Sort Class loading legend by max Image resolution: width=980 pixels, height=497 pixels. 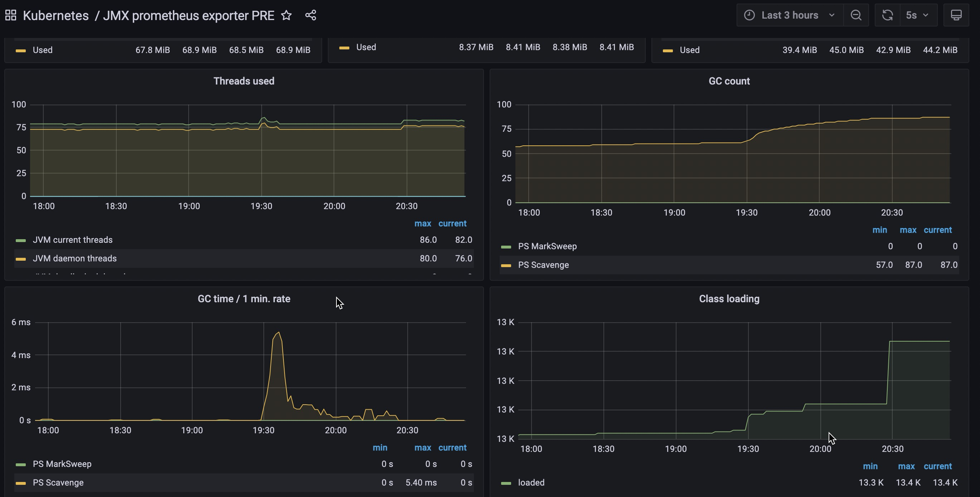click(x=906, y=466)
